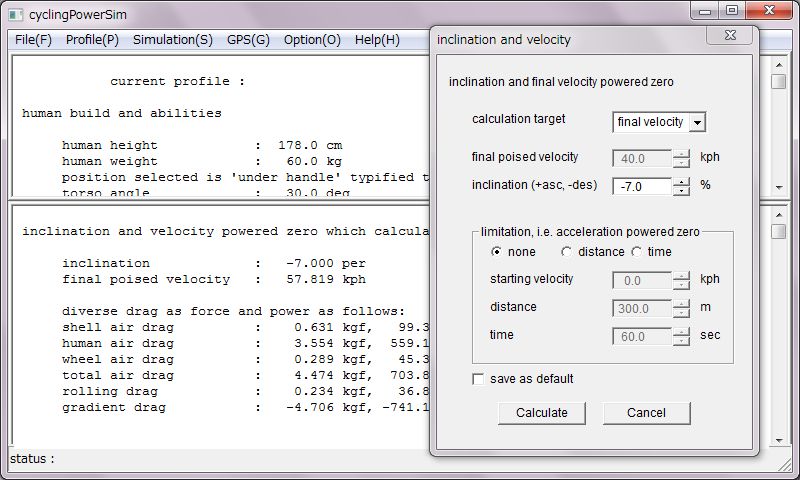This screenshot has width=800, height=480.
Task: Select the 'none' limitation radio button
Action: click(495, 251)
